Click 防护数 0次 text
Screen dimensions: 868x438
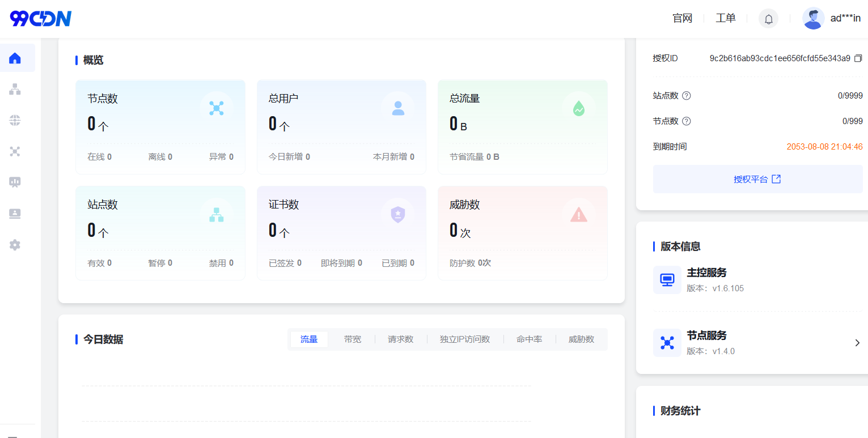point(471,263)
